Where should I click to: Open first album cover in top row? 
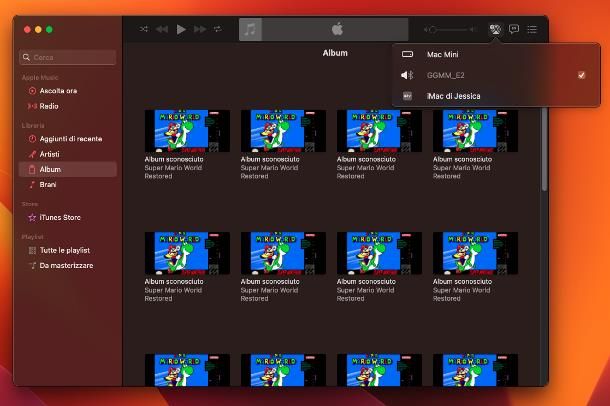[187, 131]
